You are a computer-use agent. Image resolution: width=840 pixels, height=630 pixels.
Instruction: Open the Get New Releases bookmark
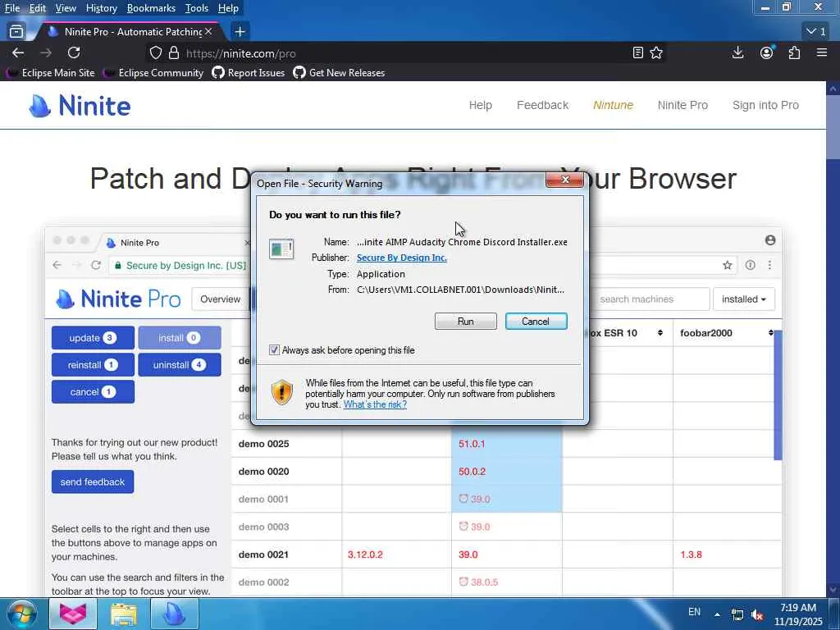point(339,73)
